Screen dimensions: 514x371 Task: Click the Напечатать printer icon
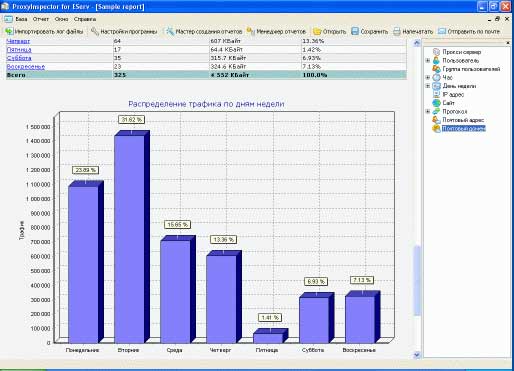397,31
